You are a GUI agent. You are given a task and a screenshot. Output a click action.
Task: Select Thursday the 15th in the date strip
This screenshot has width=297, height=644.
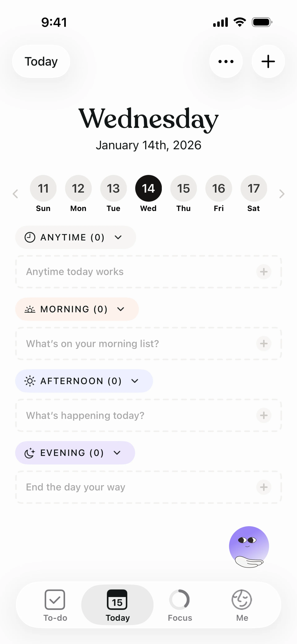183,188
